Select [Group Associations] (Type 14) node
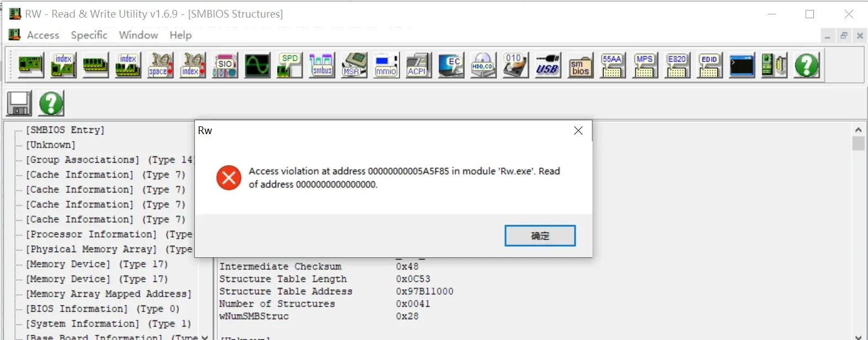868x340 pixels. 109,160
